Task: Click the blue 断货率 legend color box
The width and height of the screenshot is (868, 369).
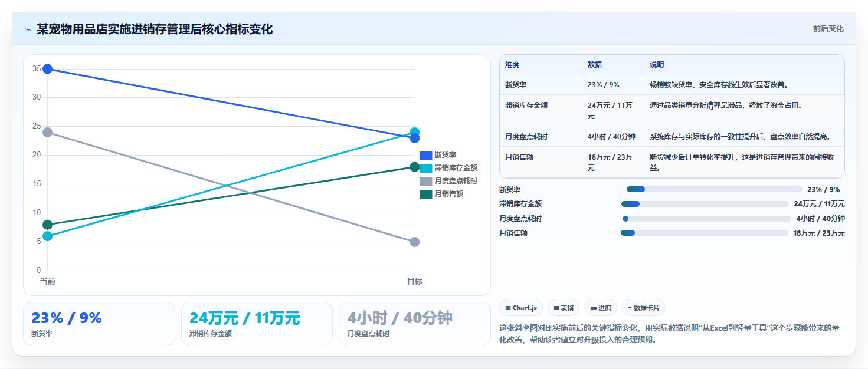Action: click(426, 155)
